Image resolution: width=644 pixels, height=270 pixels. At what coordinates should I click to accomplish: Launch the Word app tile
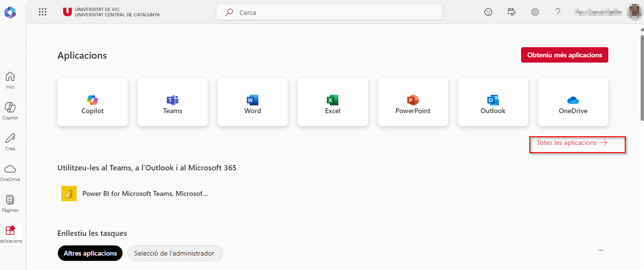click(x=253, y=102)
